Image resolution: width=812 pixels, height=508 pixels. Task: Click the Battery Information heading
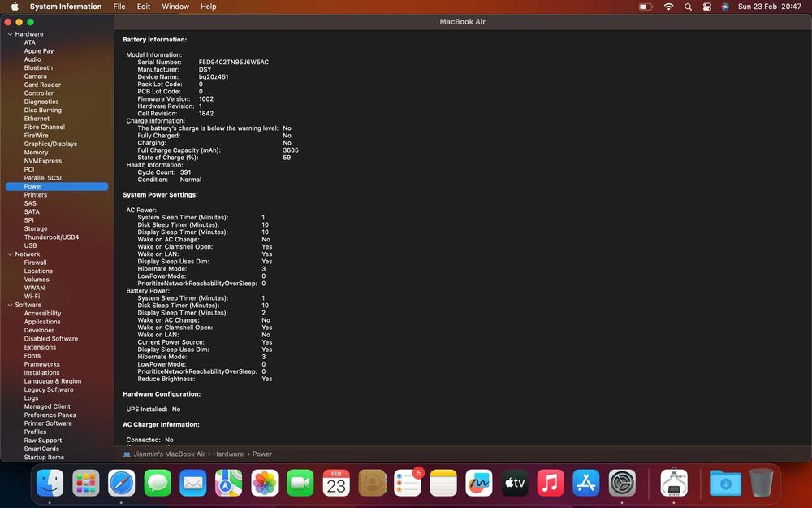pos(155,39)
